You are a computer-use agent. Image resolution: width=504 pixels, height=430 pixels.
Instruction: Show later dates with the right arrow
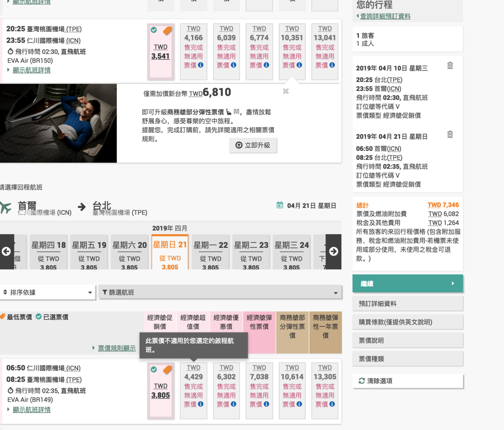point(333,251)
